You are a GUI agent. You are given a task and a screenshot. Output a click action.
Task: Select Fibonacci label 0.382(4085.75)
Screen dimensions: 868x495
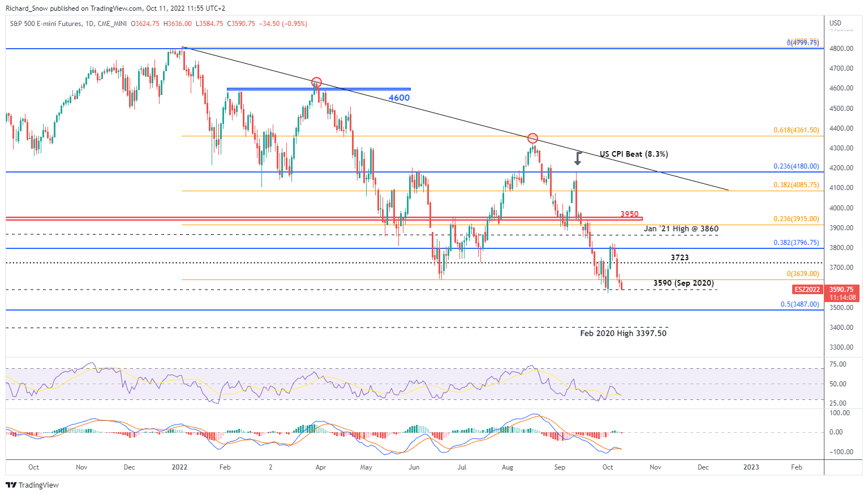pyautogui.click(x=796, y=185)
